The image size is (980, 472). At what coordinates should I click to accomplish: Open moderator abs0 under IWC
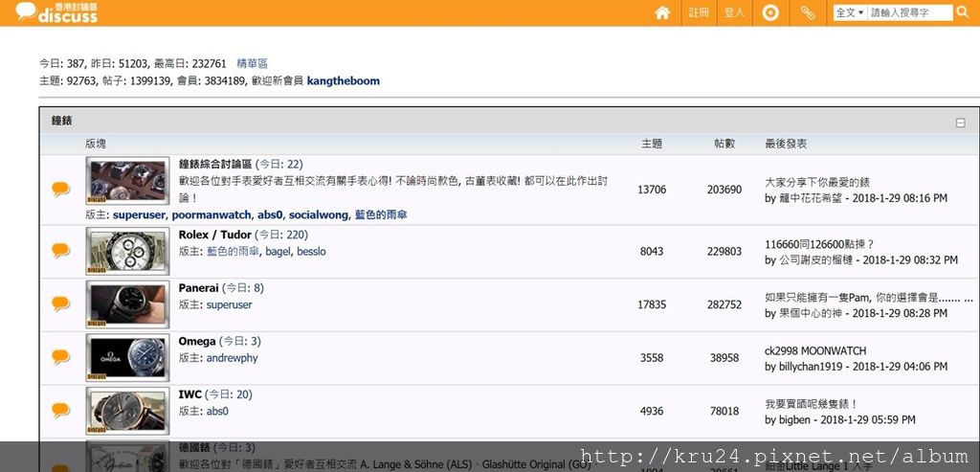point(217,411)
